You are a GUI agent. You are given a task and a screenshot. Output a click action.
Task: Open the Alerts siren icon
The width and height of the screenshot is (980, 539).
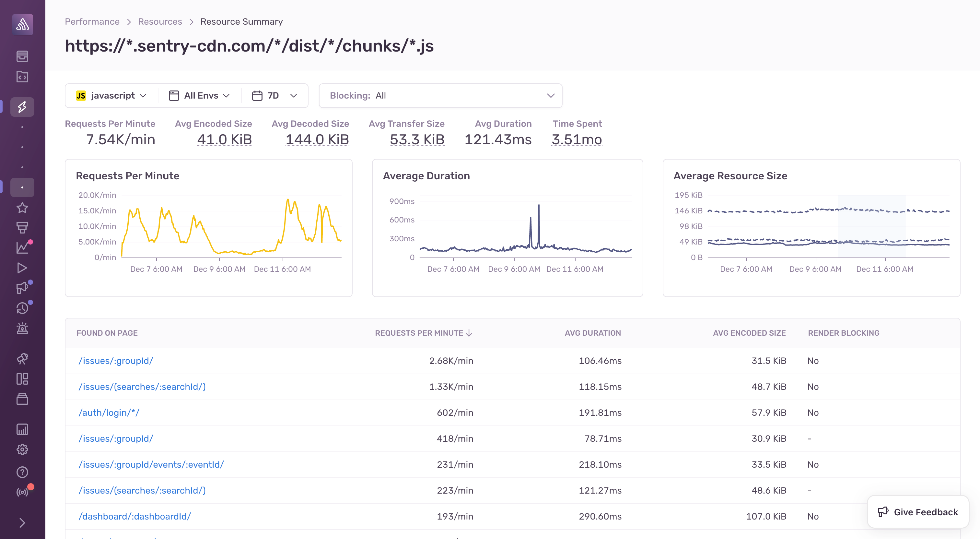click(22, 328)
